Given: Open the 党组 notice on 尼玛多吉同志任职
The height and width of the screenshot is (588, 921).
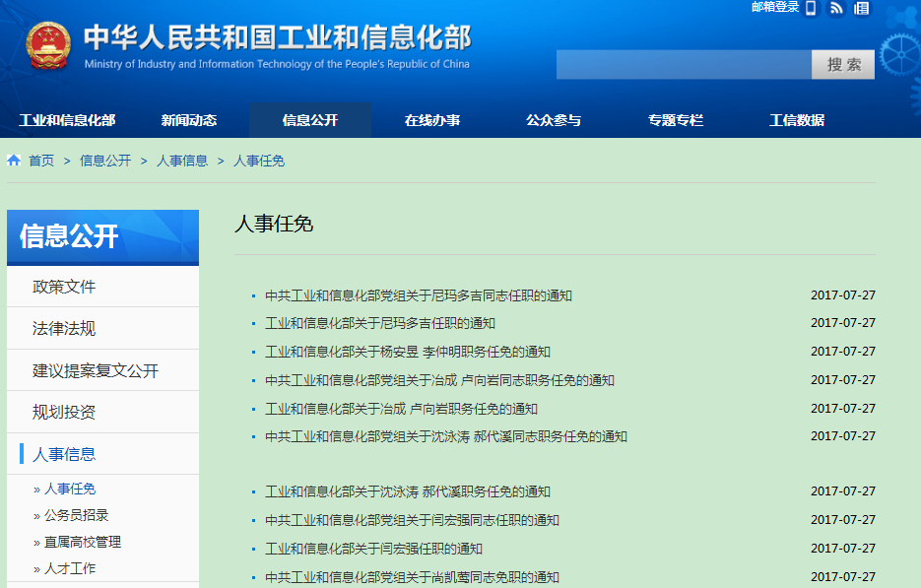Looking at the screenshot, I should click(x=419, y=295).
